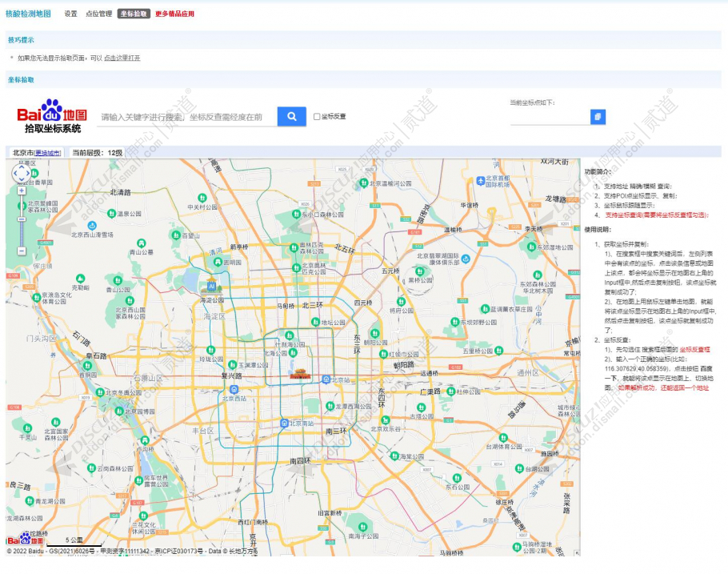728x574 pixels.
Task: Click the 地坛公园 park marker
Action: (316, 322)
